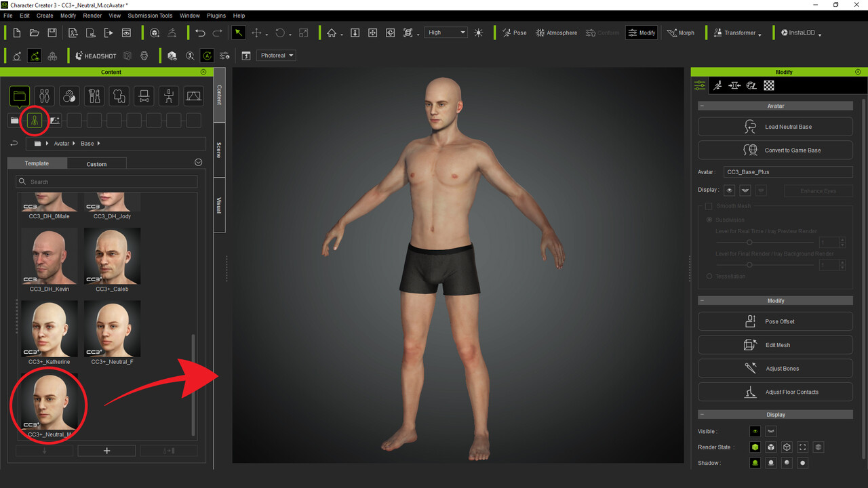This screenshot has width=868, height=488.
Task: Select the first green Shadow option
Action: (x=754, y=463)
